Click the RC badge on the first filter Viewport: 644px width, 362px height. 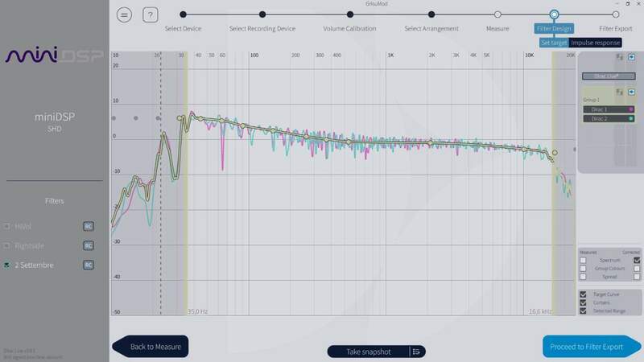(89, 226)
